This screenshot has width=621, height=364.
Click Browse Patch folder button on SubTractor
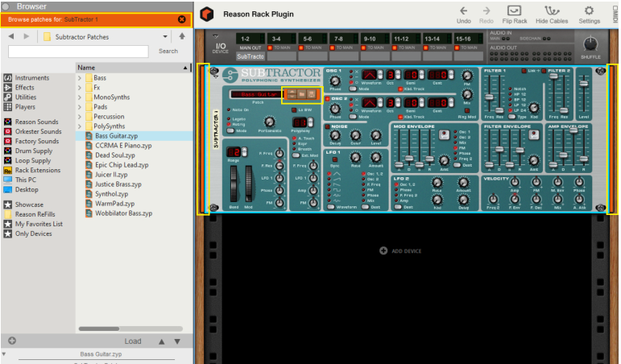point(302,94)
